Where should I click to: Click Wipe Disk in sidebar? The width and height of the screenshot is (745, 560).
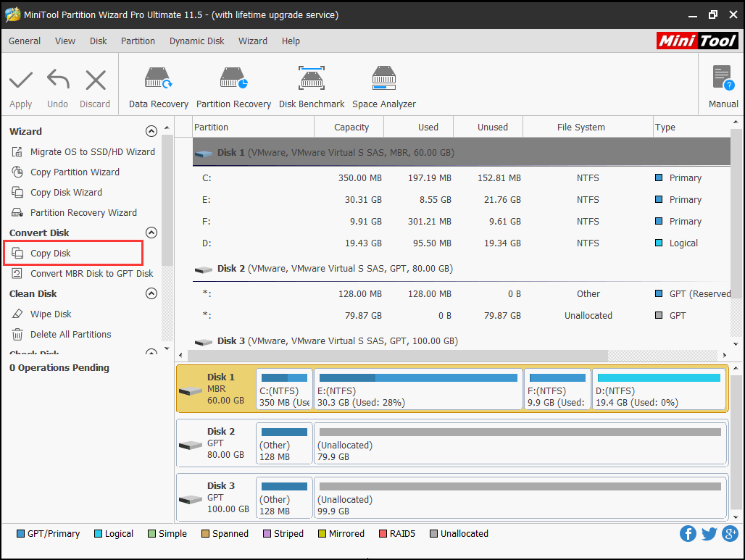tap(51, 314)
